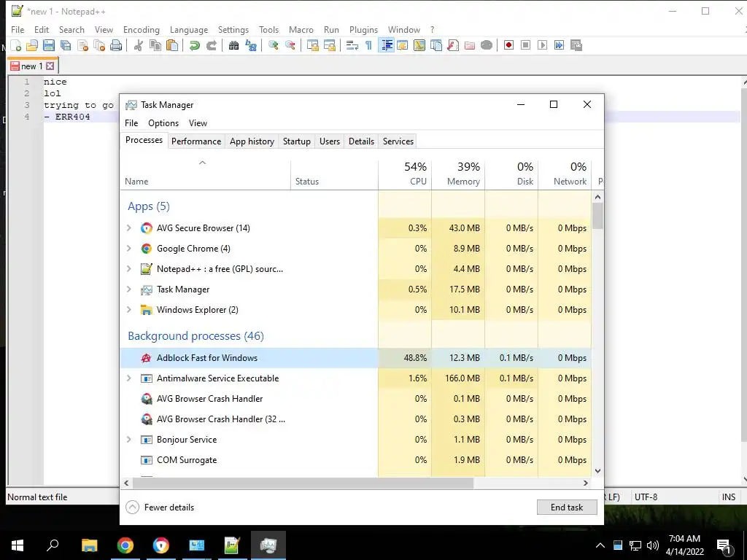Click the Save Recorded Macro icon
This screenshot has width=747, height=560.
coord(576,45)
